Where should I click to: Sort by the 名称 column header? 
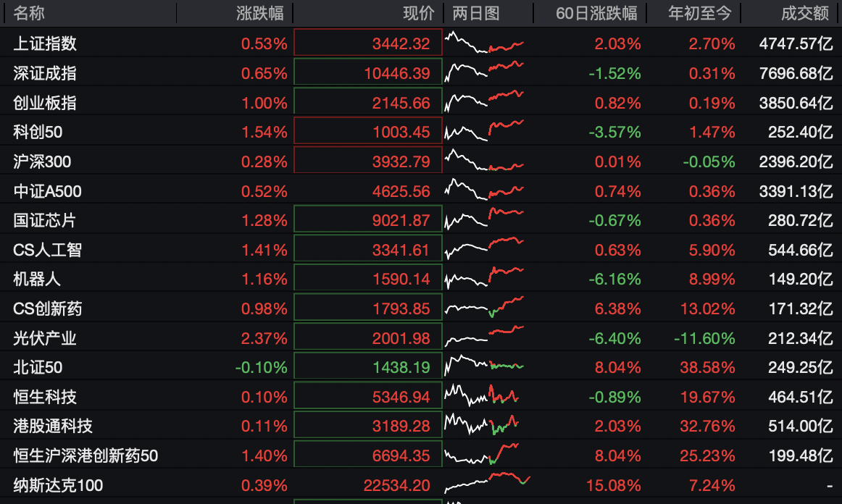tap(29, 13)
